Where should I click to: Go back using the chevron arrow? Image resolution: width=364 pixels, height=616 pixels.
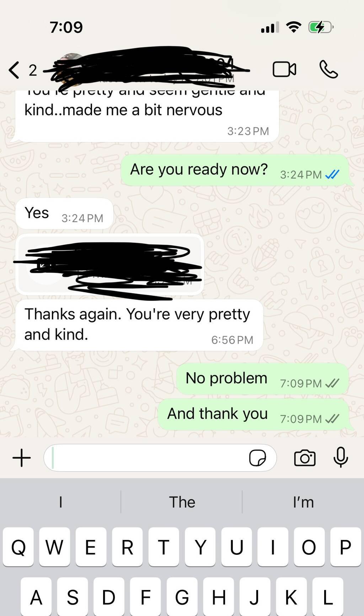[14, 70]
